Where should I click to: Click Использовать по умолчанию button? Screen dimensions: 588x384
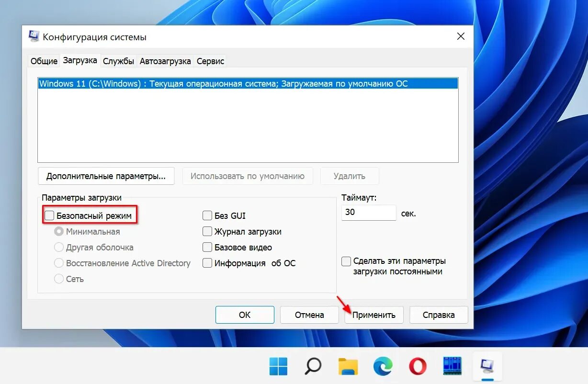point(248,176)
